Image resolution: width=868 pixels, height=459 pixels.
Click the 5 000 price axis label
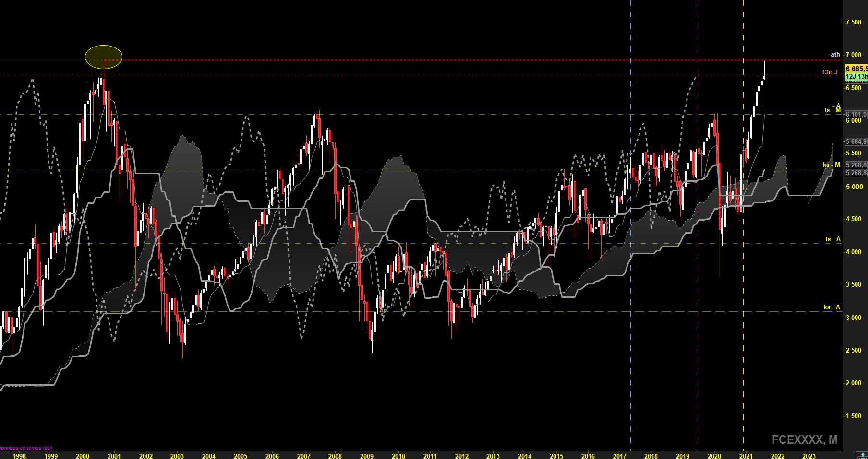(854, 187)
